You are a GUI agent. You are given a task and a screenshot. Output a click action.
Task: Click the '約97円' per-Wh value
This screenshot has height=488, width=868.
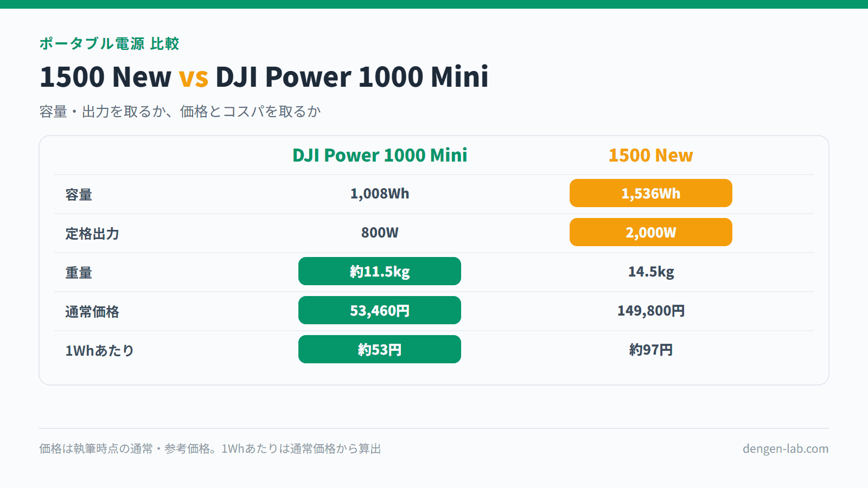click(x=651, y=350)
